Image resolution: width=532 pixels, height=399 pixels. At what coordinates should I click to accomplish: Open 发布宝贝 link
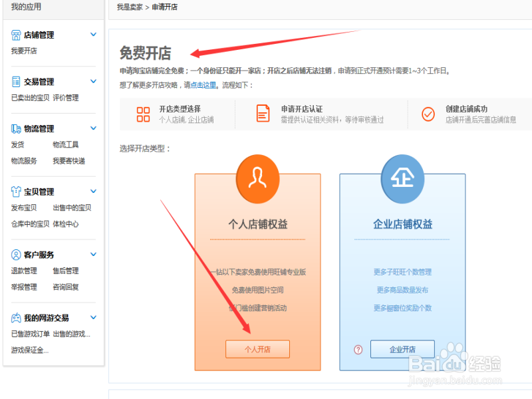pos(24,207)
